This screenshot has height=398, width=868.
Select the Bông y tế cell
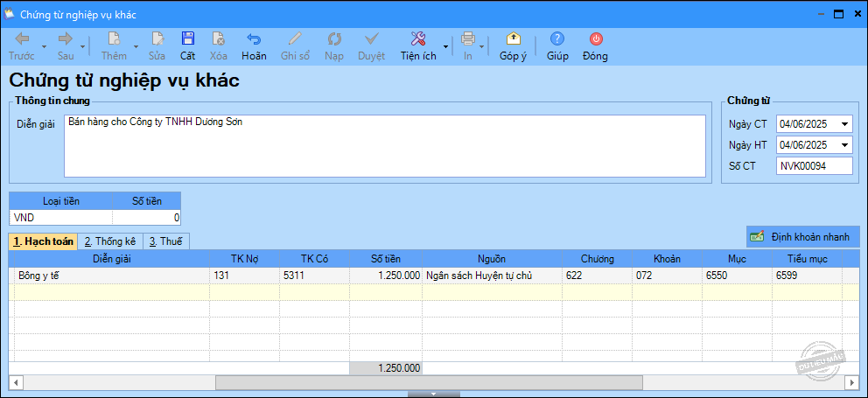112,276
